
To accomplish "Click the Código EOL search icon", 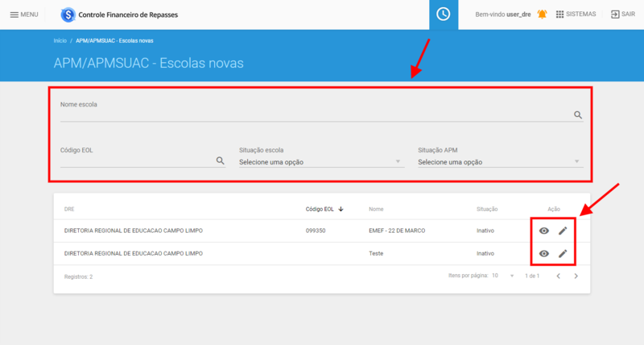I will pyautogui.click(x=220, y=160).
